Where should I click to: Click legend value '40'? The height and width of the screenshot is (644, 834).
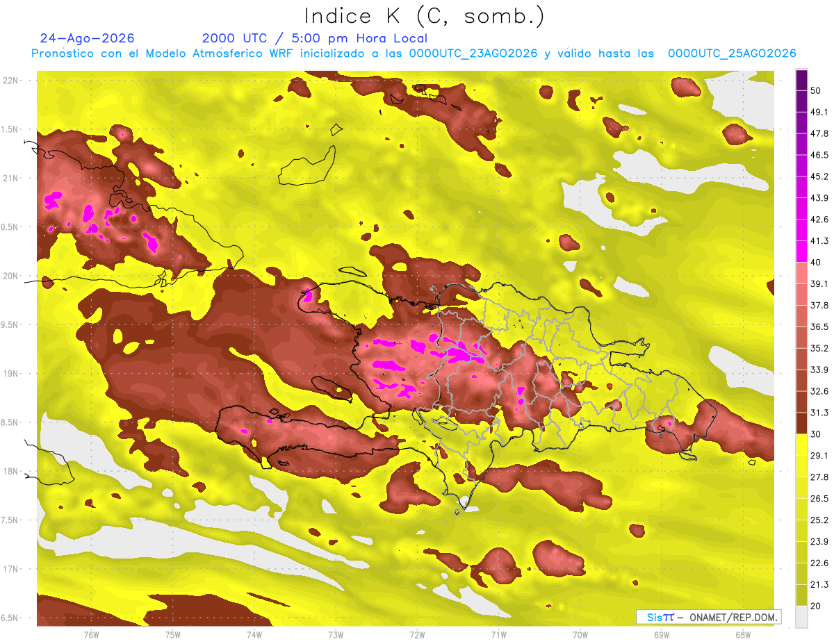tap(816, 263)
